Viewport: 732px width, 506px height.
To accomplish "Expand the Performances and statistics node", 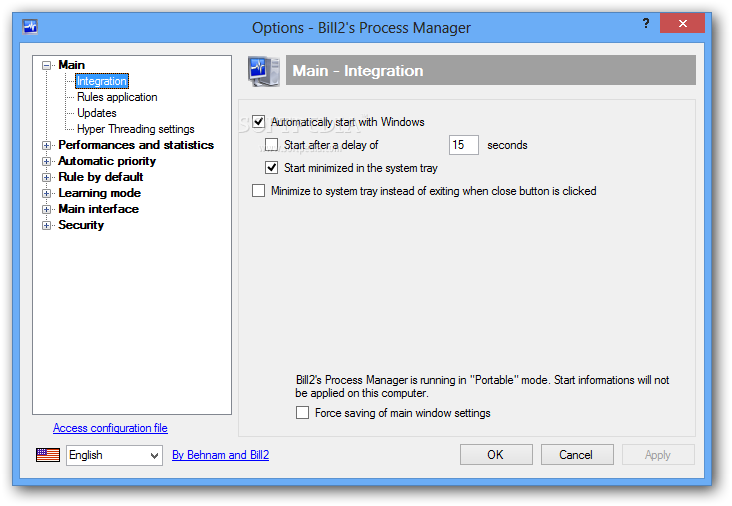I will point(46,145).
